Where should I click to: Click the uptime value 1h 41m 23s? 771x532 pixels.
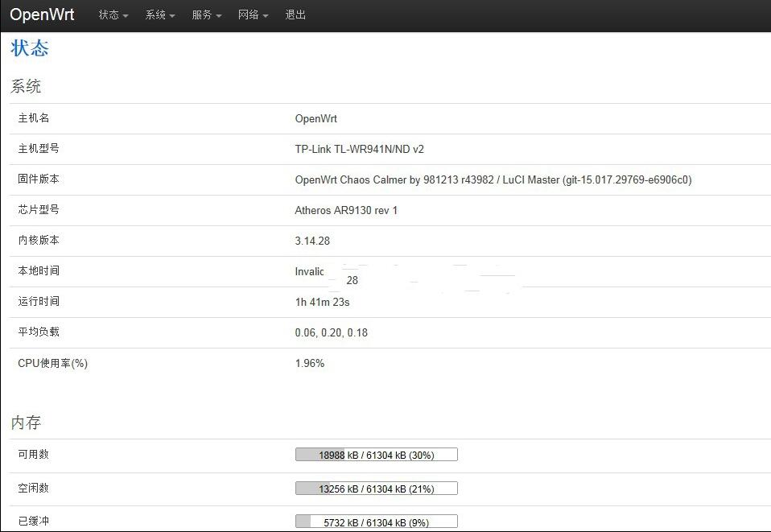[x=322, y=302]
